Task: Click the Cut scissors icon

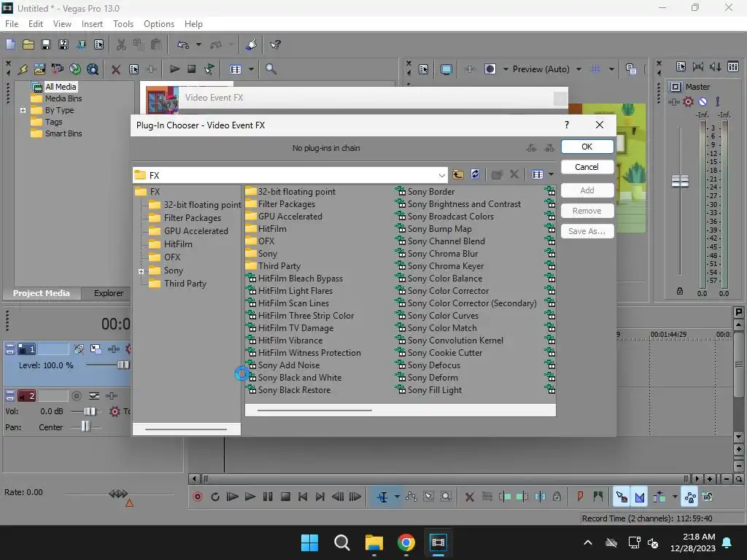Action: click(122, 44)
